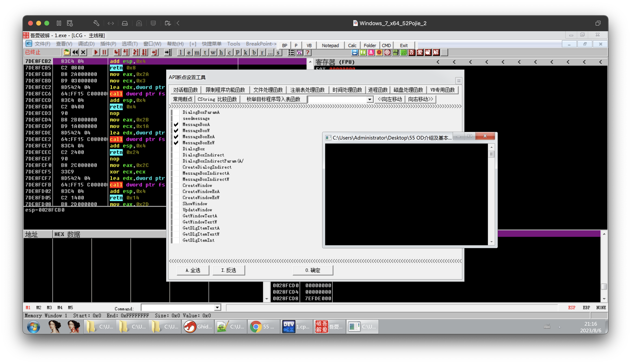Expand the Command line history dropdown
The height and width of the screenshot is (364, 631).
point(218,307)
